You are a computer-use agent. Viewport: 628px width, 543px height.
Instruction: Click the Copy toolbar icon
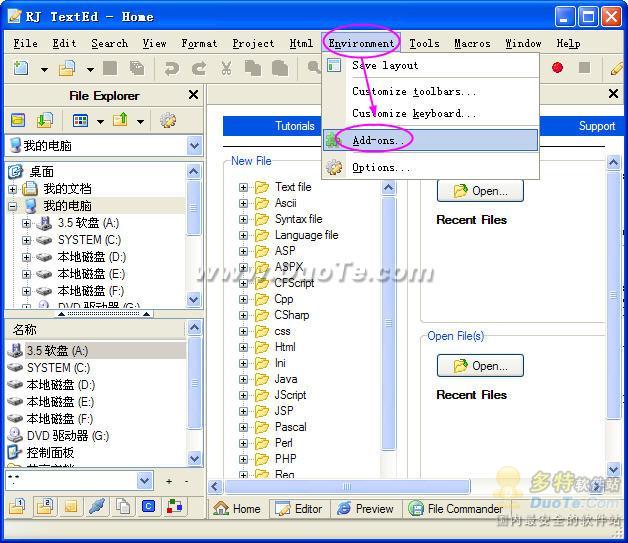[253, 68]
